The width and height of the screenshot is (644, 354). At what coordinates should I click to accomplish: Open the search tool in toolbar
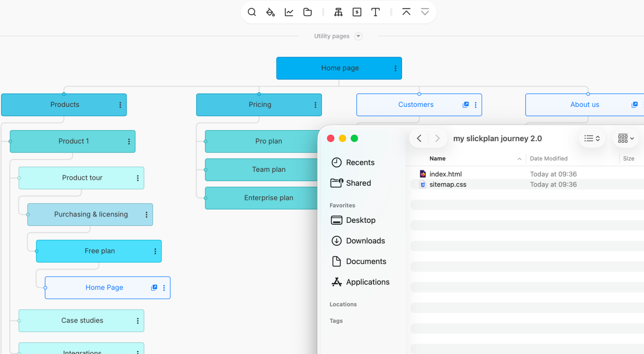pos(252,12)
